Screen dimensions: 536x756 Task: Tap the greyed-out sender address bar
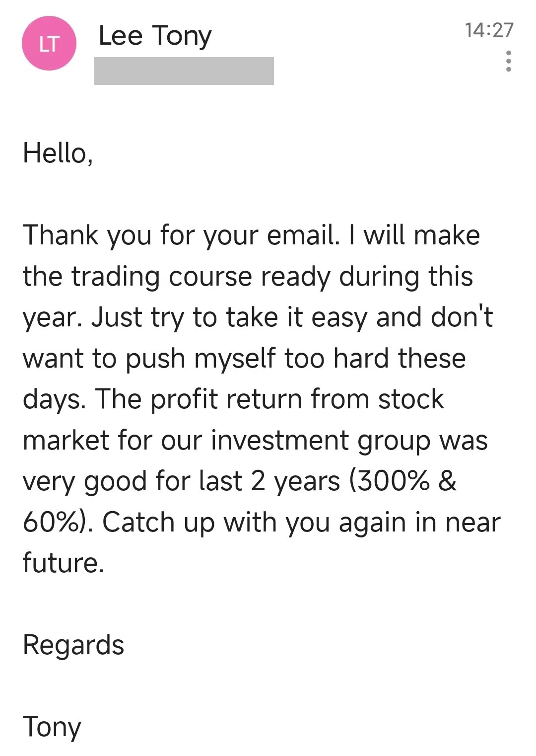[x=184, y=71]
